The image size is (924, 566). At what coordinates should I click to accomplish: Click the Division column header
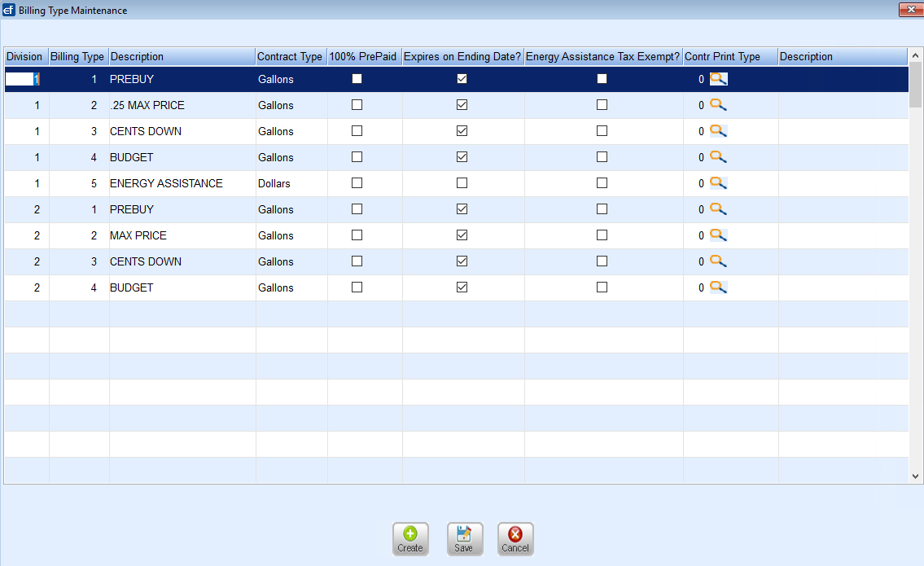tap(27, 57)
